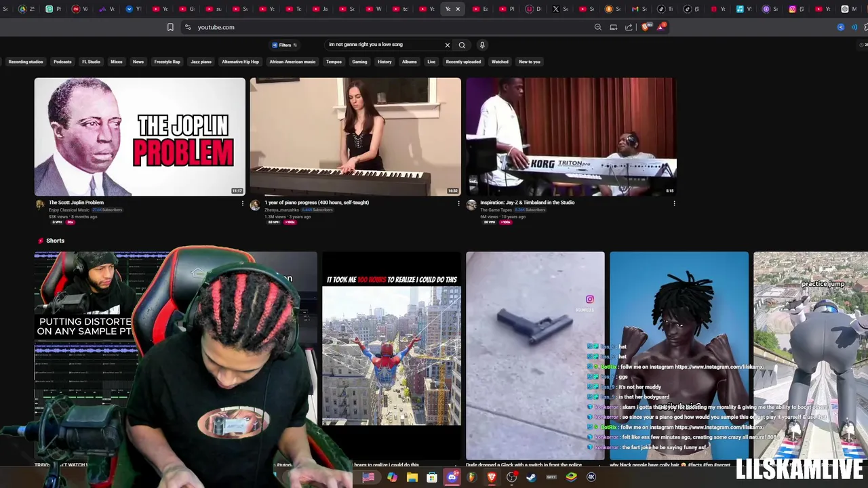Open BlueStacks from the taskbar

tap(572, 477)
